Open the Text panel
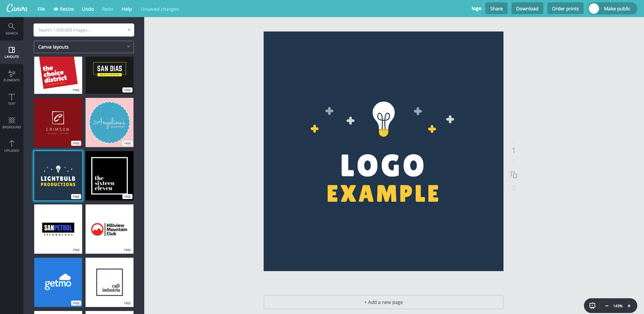This screenshot has width=644, height=314. 11,99
